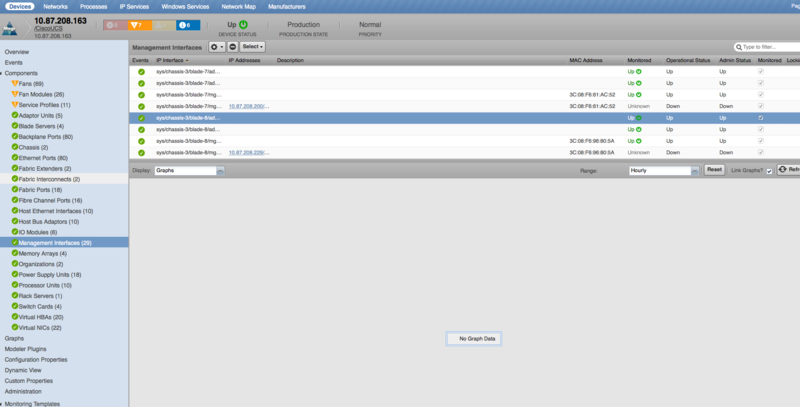Click green check icon beside Switch Cards
The height and width of the screenshot is (407, 800).
pyautogui.click(x=15, y=306)
